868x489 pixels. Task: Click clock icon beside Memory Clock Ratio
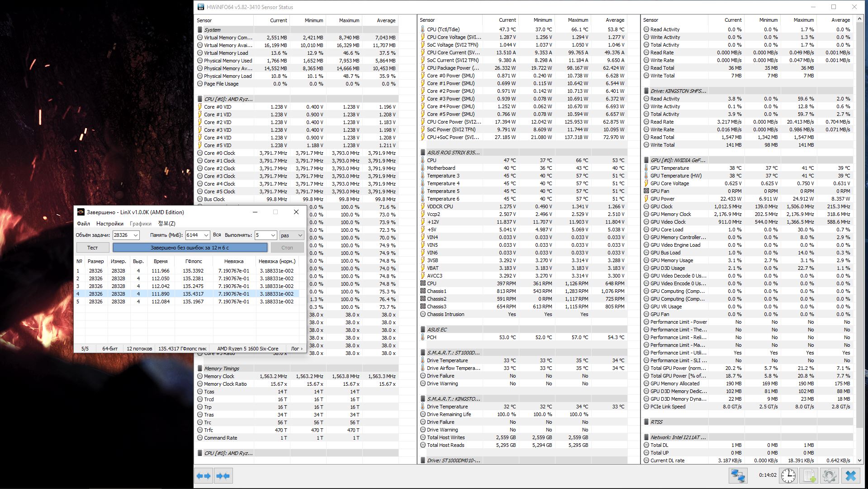200,384
